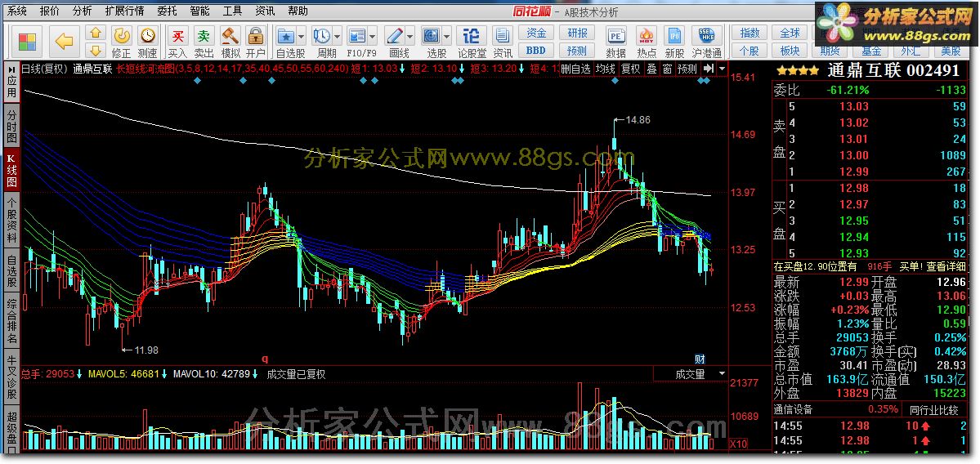Click the 同行业比较 link
This screenshot has height=464, width=980.
933,409
